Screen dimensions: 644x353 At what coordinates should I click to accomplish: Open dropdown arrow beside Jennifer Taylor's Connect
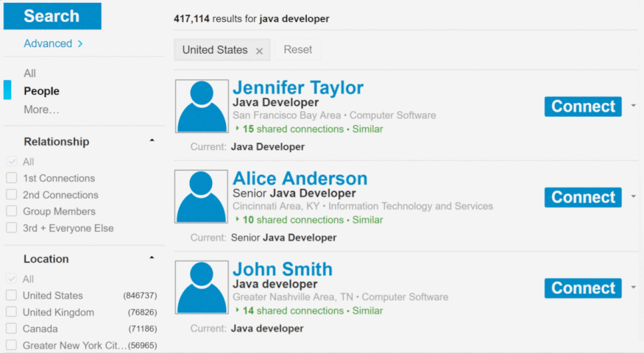(633, 106)
